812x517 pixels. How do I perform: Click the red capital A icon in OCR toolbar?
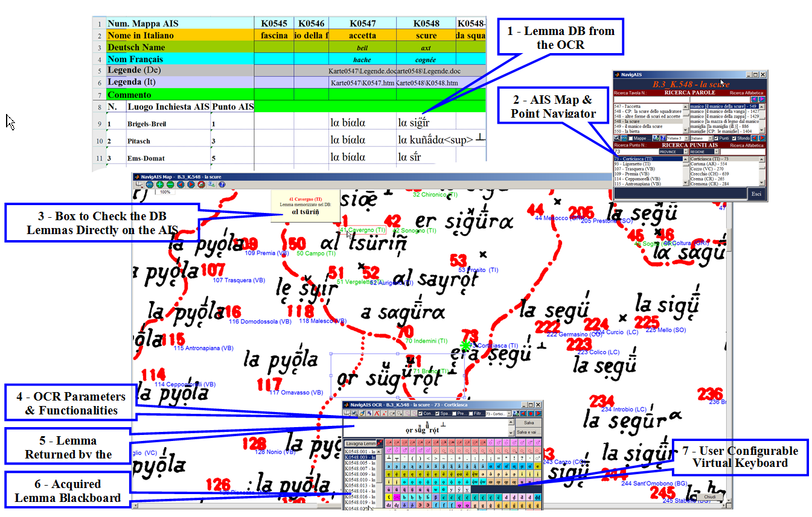click(377, 413)
